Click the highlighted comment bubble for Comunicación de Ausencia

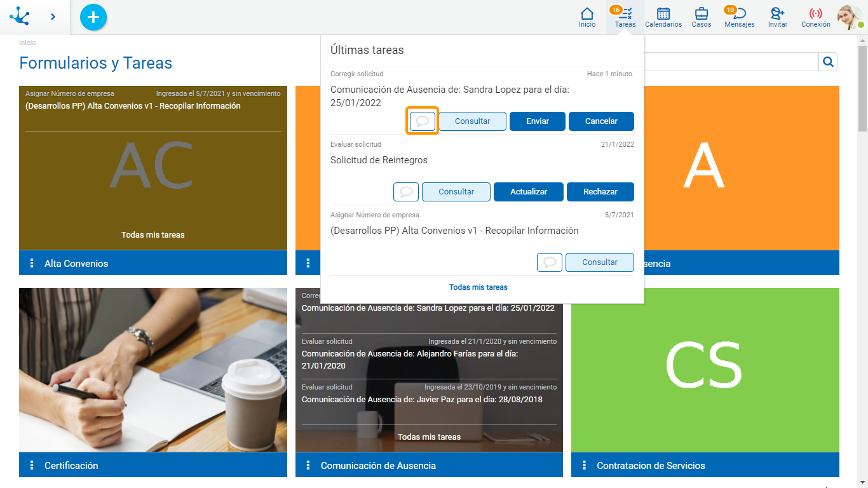[x=423, y=121]
